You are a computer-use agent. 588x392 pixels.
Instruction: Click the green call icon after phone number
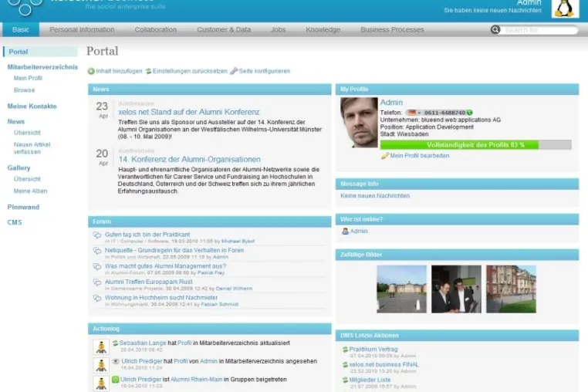pos(470,113)
